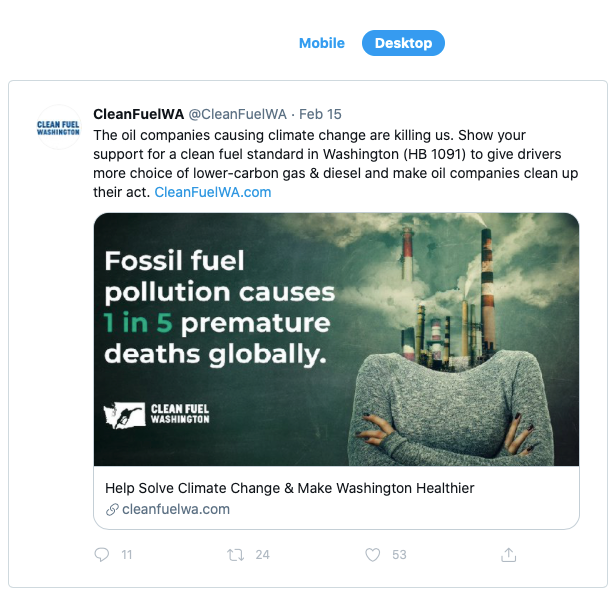The image size is (612, 594).
Task: Click the chain link icon in card
Action: pyautogui.click(x=112, y=509)
